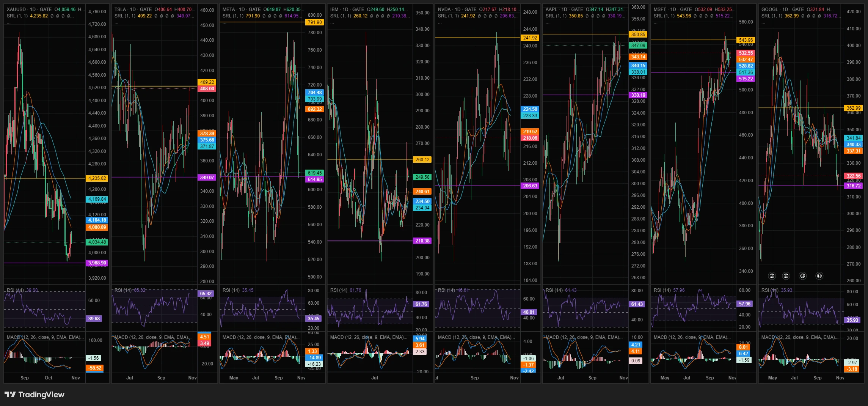
Task: Click the RSI (14) 35.93 legend on GOOGL
Action: coord(777,290)
